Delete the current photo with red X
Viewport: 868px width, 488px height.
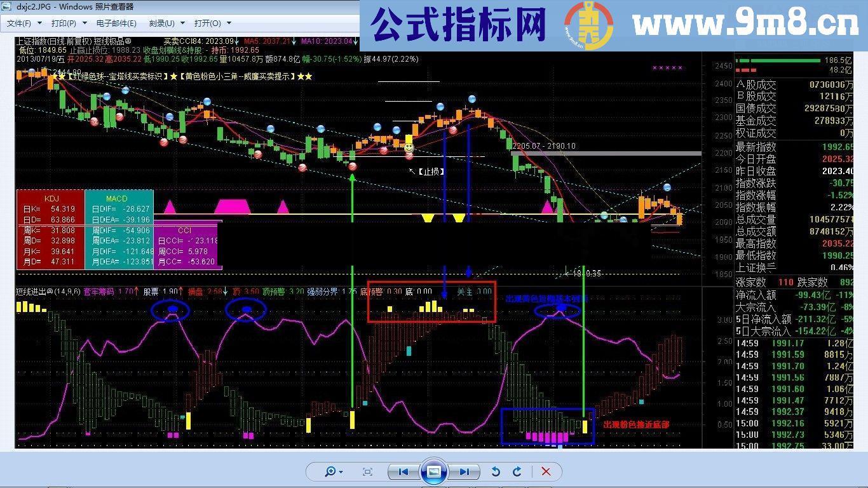545,471
